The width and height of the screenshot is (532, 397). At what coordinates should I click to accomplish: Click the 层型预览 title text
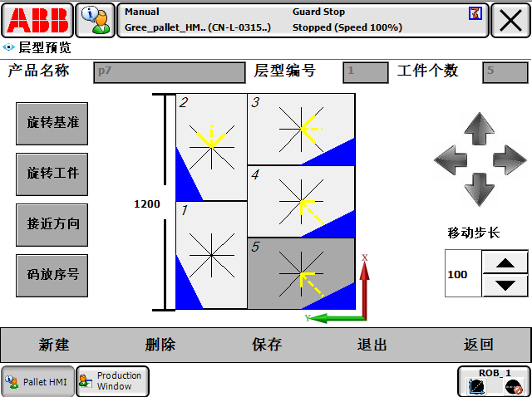[45, 47]
